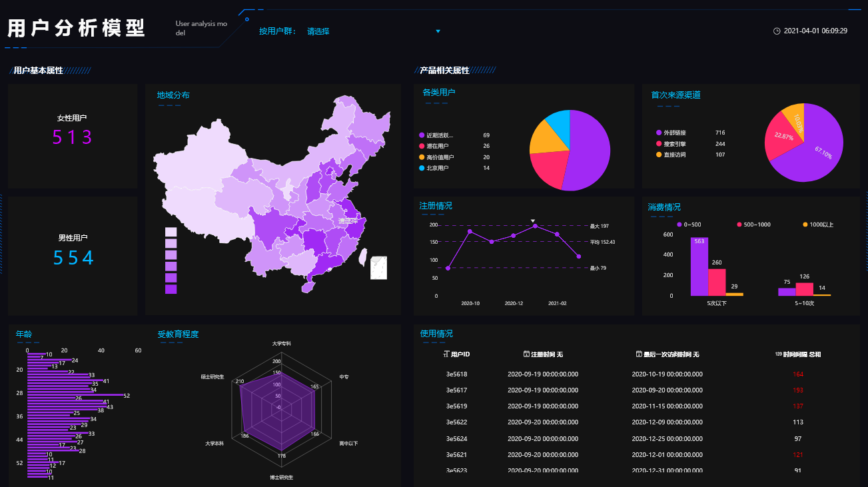The width and height of the screenshot is (868, 487).
Task: Click the 地域分布 panel title
Action: point(173,95)
